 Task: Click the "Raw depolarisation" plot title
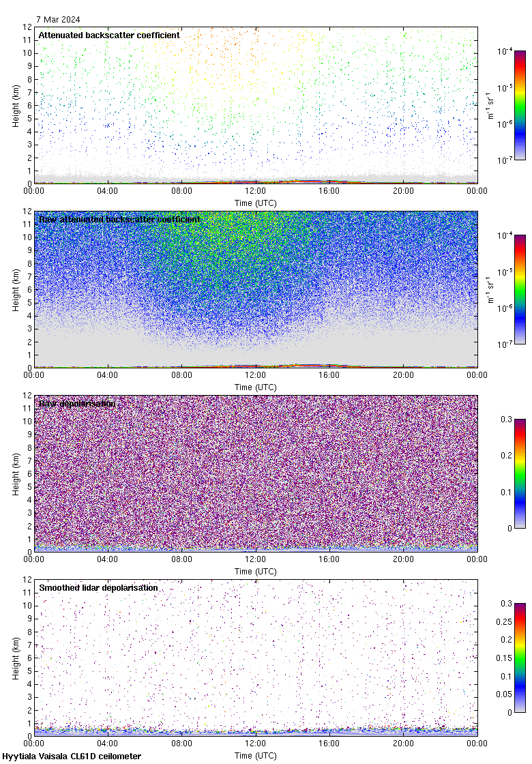77,403
